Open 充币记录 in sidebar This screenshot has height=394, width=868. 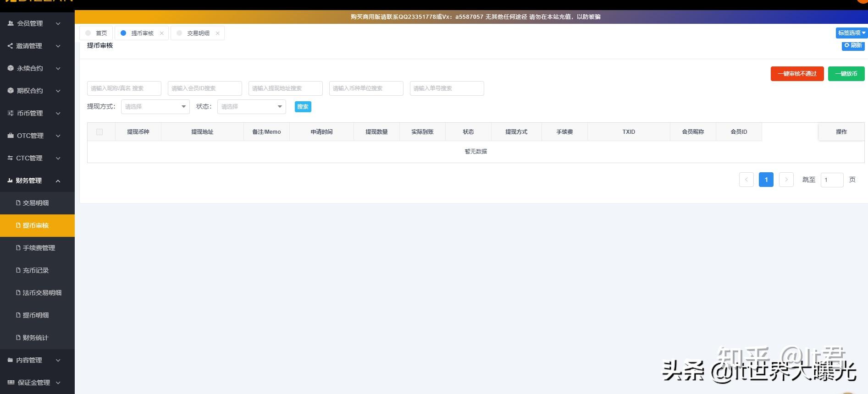[37, 270]
